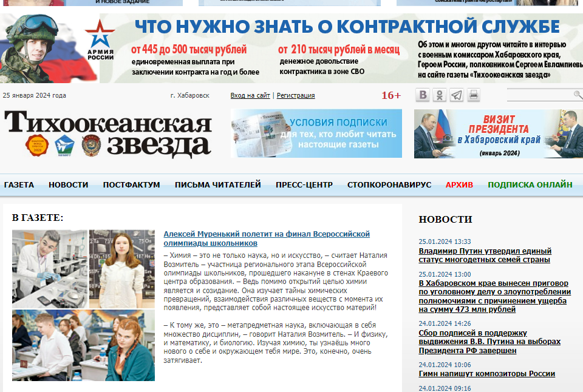Screen dimensions: 583x392
Task: Click the photo of girl by periodic table
Action: [122, 269]
